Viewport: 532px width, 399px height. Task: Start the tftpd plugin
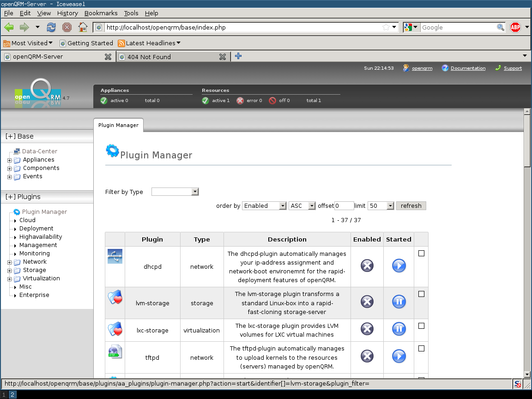click(399, 356)
